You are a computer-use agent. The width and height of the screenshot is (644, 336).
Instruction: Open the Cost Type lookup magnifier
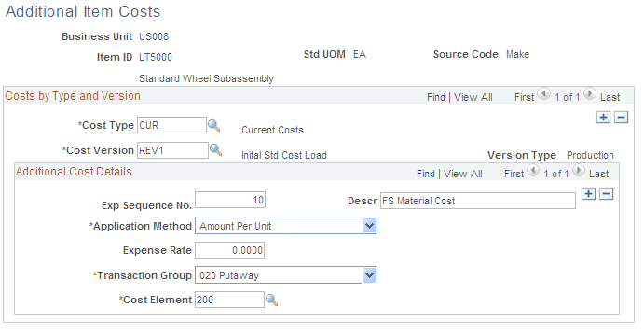click(x=213, y=125)
